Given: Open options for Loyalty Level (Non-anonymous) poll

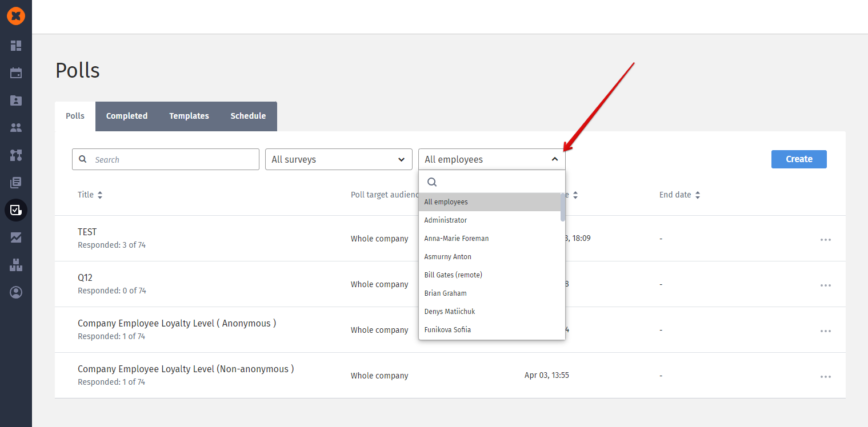Looking at the screenshot, I should click(826, 377).
